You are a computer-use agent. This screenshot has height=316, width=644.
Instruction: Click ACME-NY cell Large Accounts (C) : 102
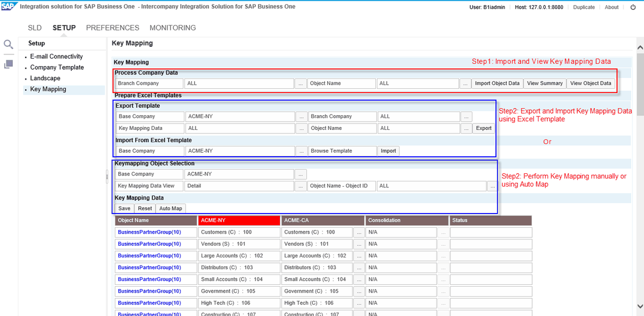[x=239, y=256]
